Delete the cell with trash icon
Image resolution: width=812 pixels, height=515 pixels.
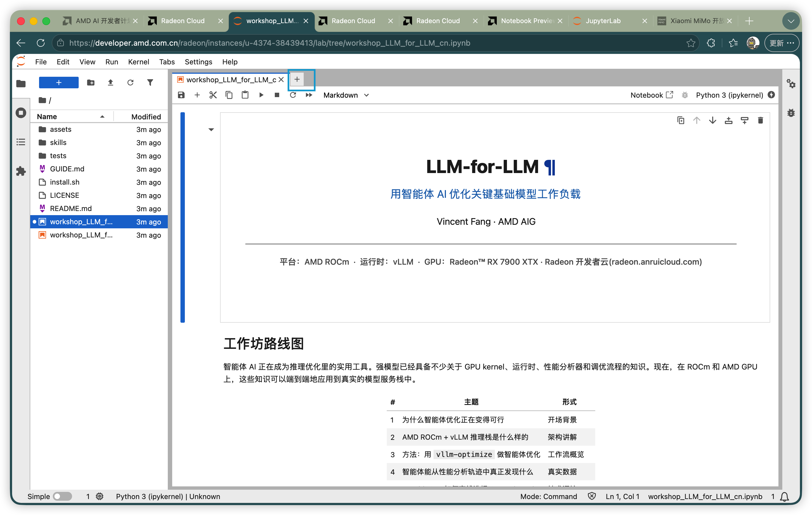(x=760, y=120)
